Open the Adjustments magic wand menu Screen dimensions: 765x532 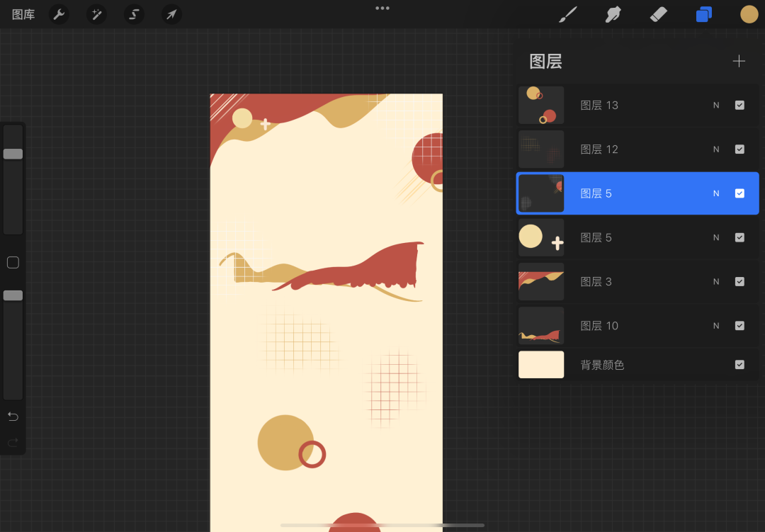(96, 14)
